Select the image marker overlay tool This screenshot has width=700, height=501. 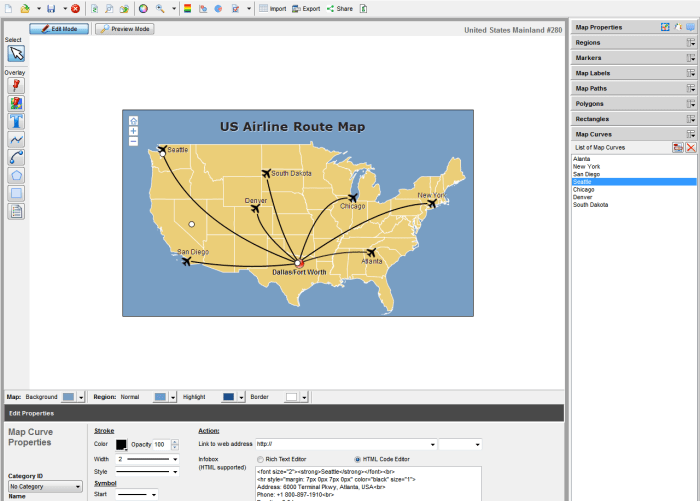16,104
